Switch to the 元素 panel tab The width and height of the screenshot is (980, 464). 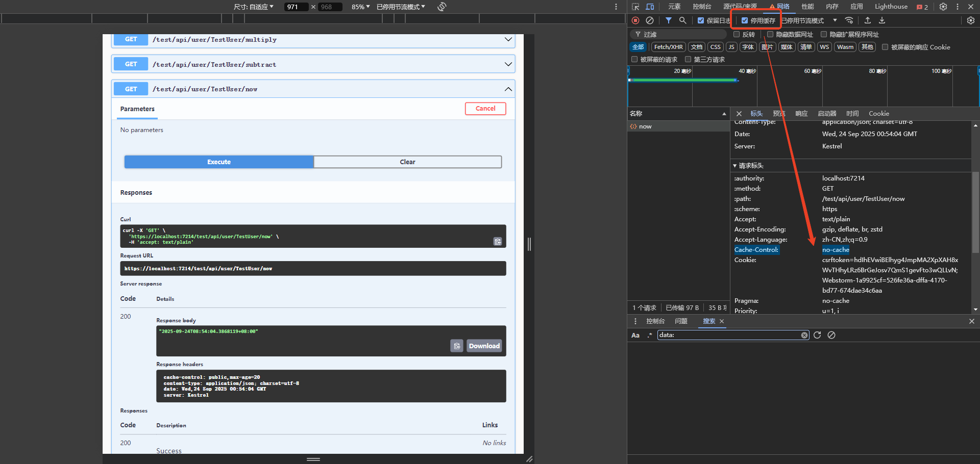(675, 7)
